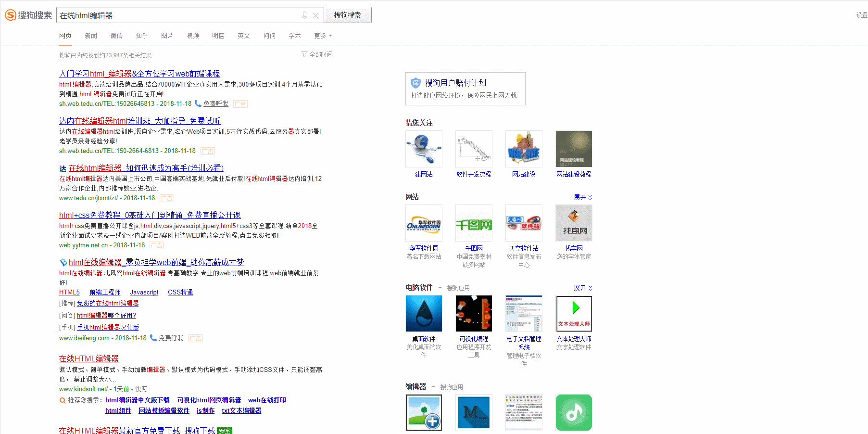
Task: Click into the search input field
Action: [x=178, y=15]
